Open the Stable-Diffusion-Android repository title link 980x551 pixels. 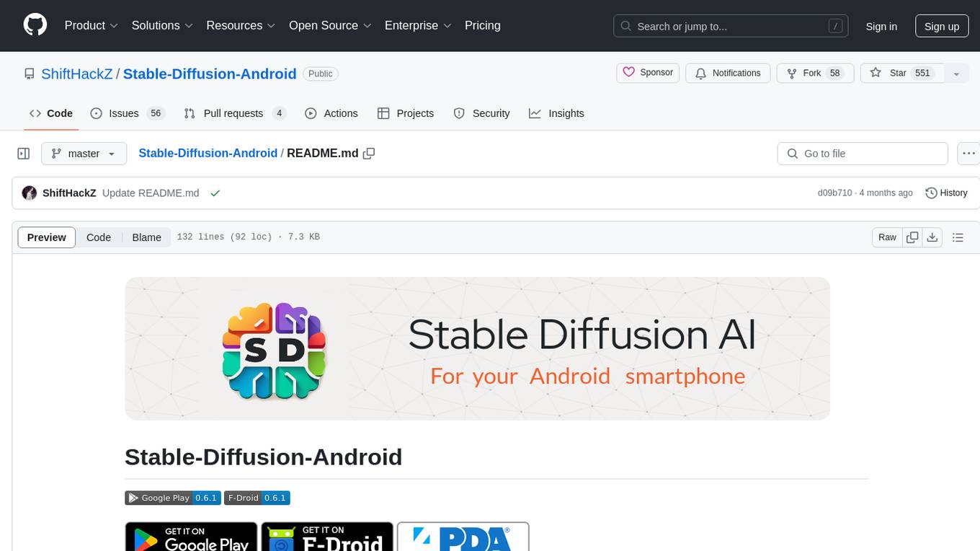[210, 74]
